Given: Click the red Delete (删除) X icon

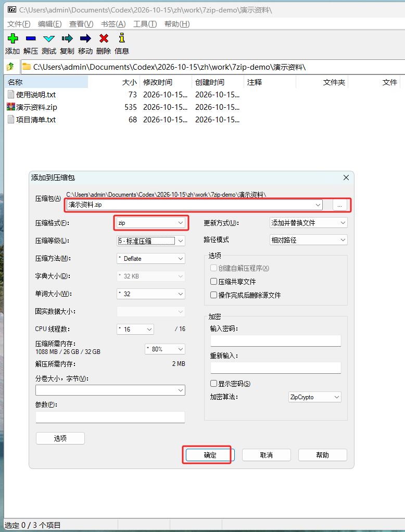Looking at the screenshot, I should click(104, 39).
